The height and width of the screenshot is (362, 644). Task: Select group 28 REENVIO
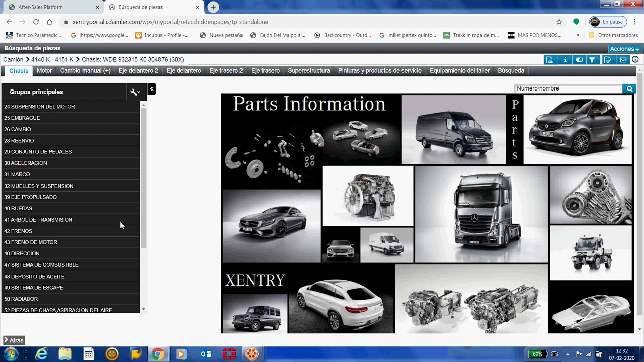coord(70,141)
